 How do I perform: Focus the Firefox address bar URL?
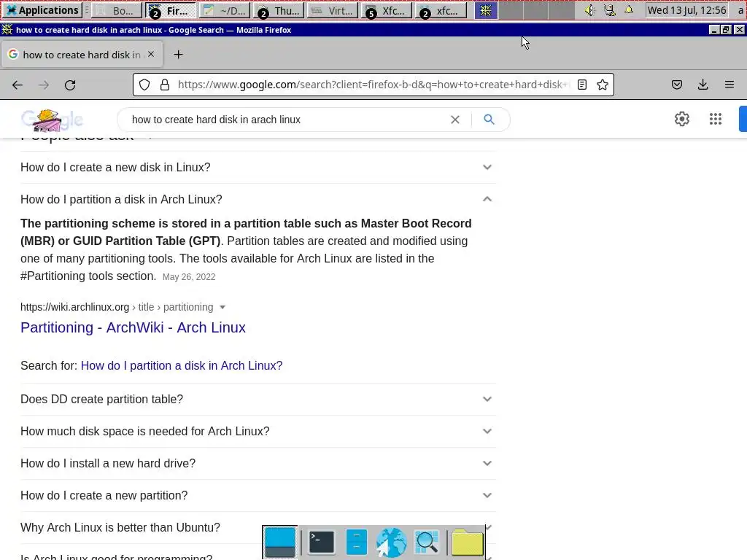point(373,85)
